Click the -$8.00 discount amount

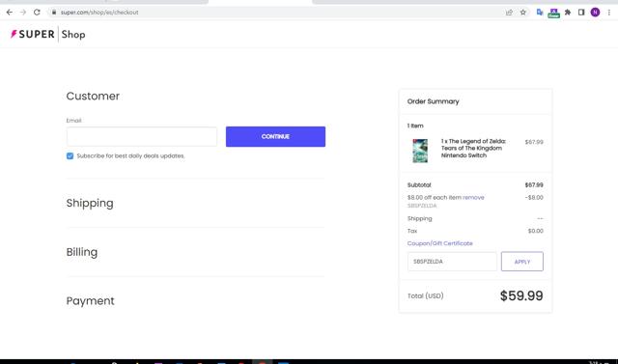[534, 197]
